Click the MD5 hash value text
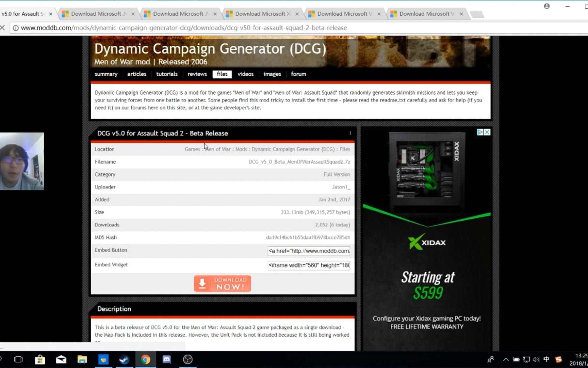This screenshot has width=588, height=368. click(x=308, y=237)
